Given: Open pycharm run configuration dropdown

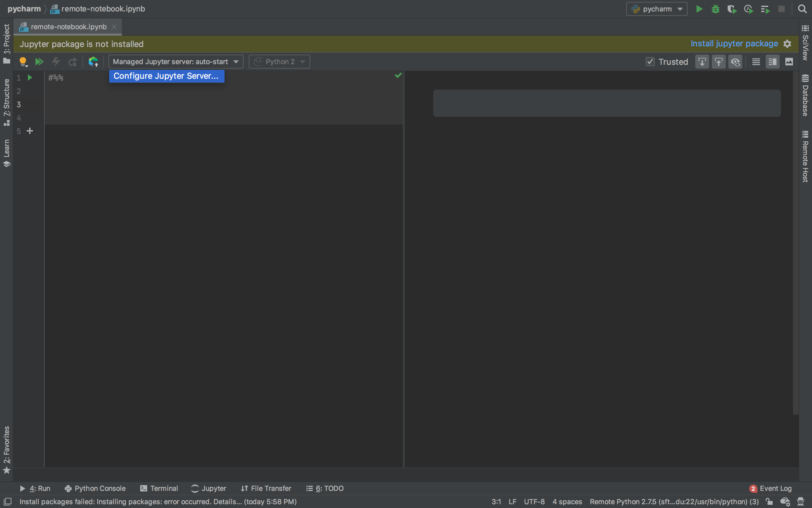Looking at the screenshot, I should click(657, 9).
